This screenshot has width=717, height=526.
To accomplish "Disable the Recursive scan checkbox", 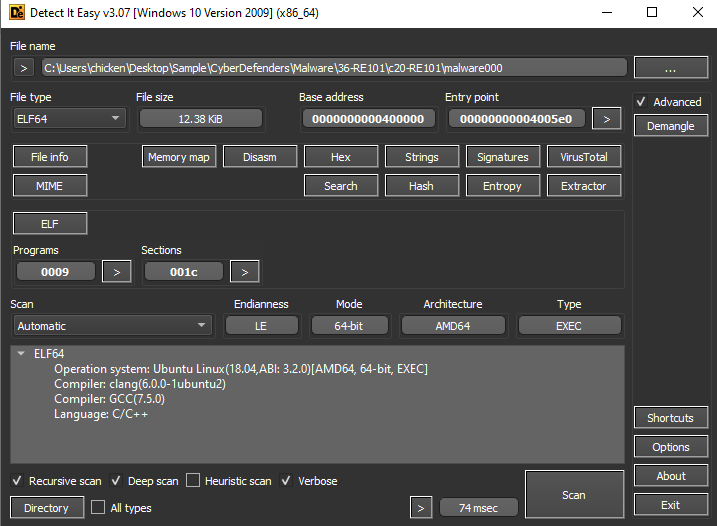I will (18, 481).
